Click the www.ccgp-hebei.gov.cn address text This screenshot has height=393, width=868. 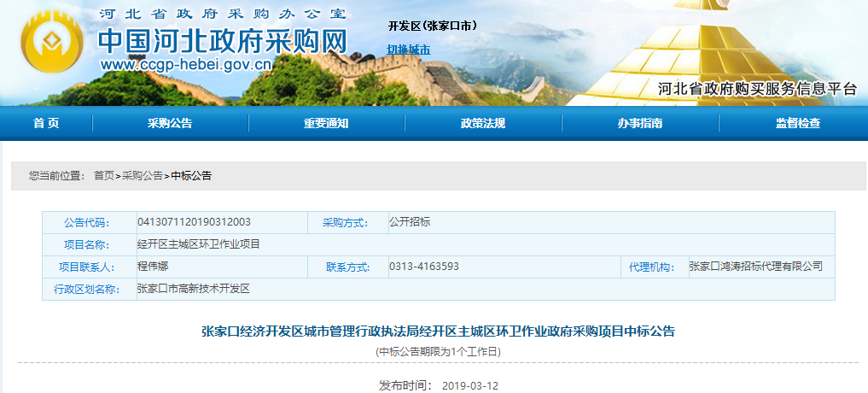click(186, 65)
